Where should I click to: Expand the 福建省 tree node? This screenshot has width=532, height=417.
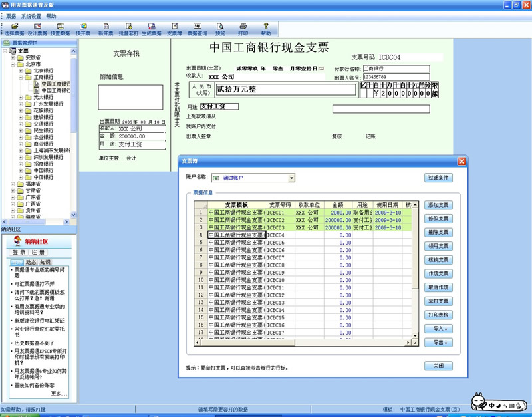(x=13, y=184)
